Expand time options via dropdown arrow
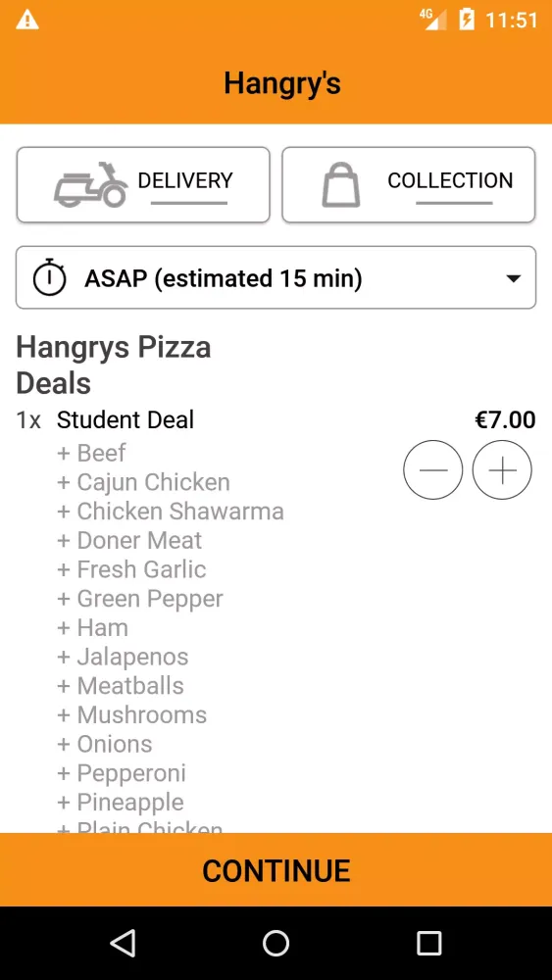 point(513,278)
